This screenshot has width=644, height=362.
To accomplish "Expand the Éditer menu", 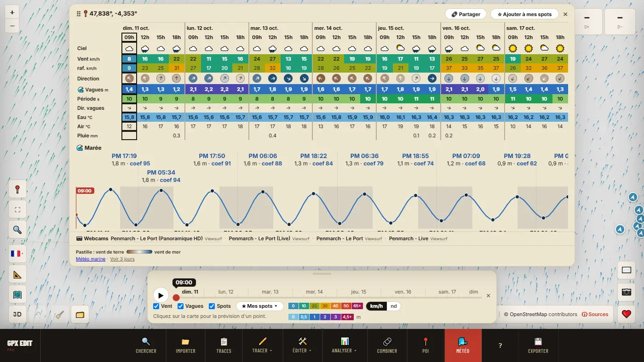I will [302, 345].
